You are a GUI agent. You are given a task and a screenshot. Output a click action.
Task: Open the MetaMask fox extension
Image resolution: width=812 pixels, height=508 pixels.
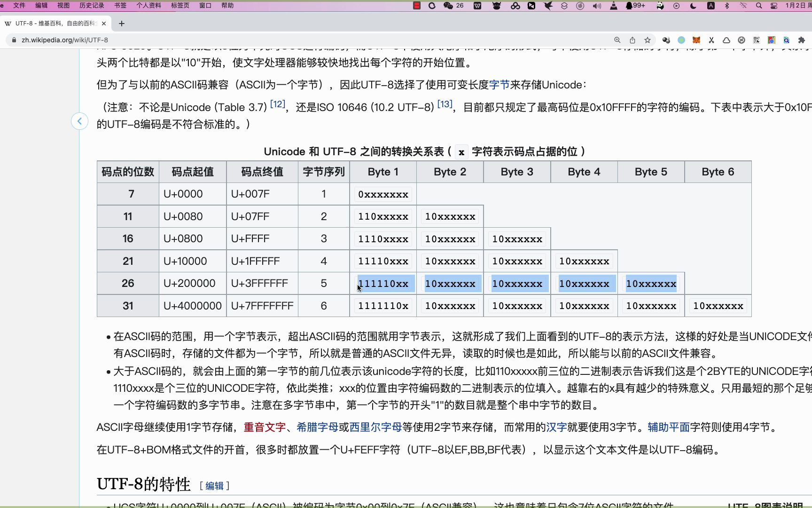(696, 40)
